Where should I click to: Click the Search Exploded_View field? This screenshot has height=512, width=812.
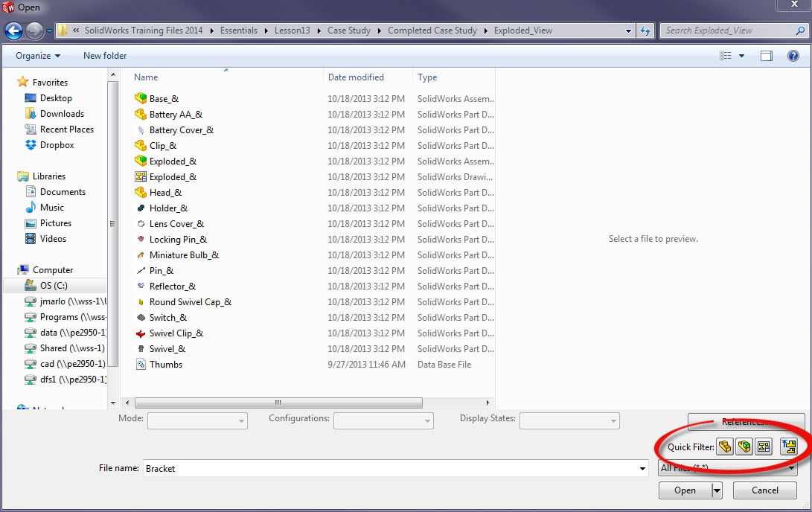[x=726, y=31]
